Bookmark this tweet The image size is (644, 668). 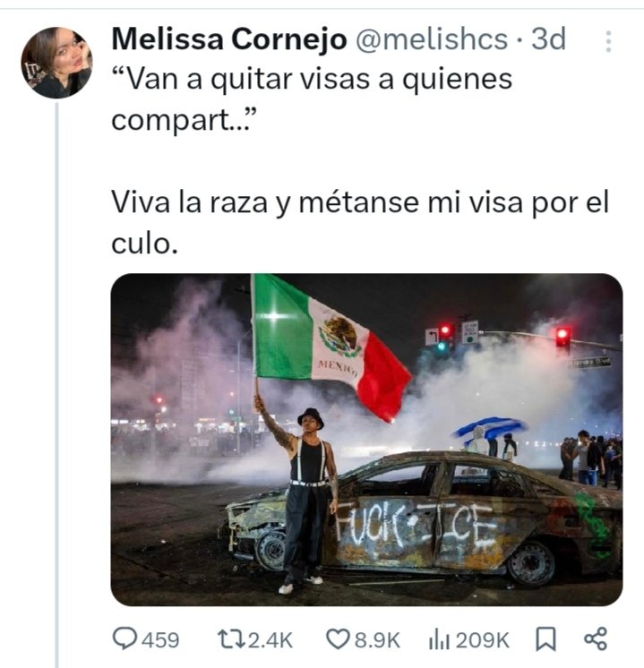pos(545,639)
